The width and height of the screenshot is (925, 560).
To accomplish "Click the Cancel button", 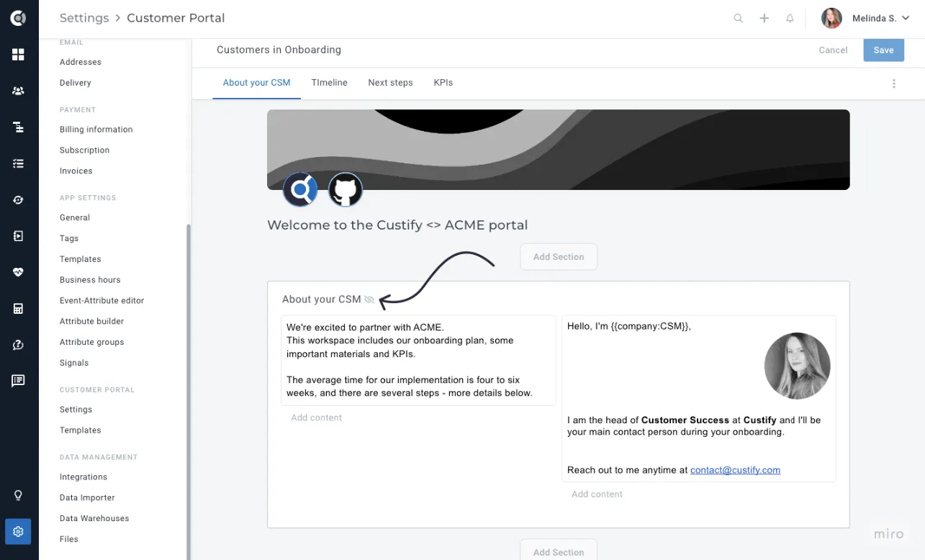I will 834,50.
